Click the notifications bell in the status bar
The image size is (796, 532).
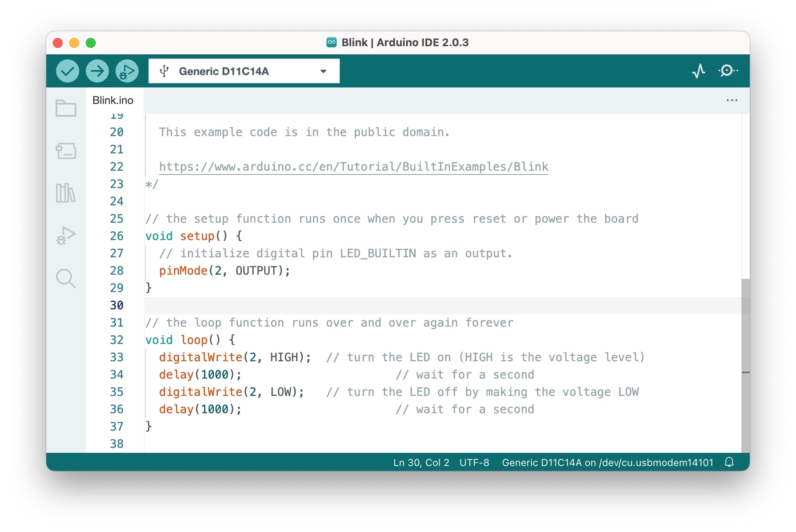click(x=729, y=462)
